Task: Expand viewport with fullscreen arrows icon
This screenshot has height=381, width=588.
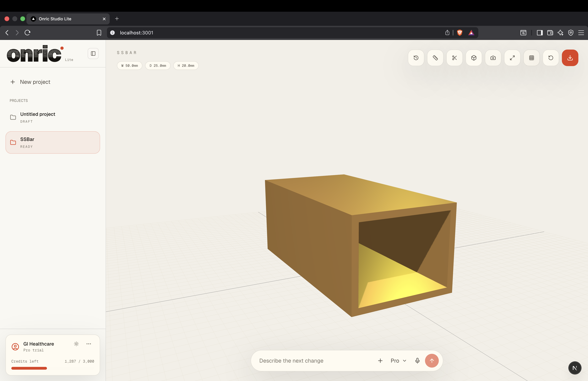Action: [512, 58]
